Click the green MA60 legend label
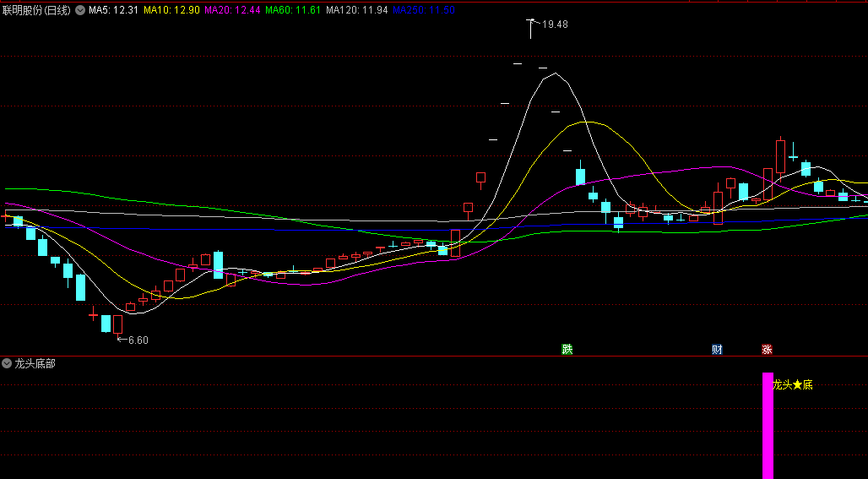 (293, 10)
